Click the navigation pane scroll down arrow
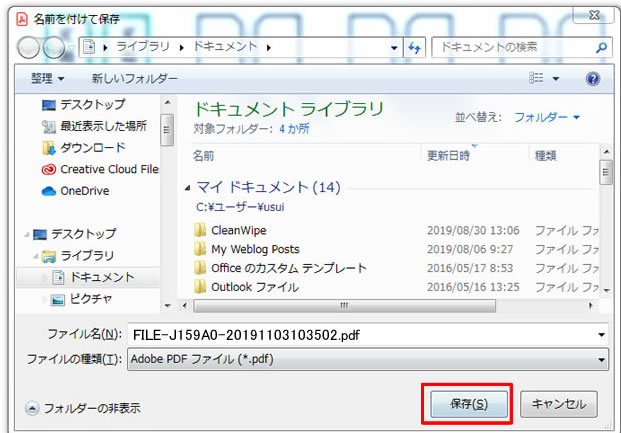This screenshot has height=433, width=621. (168, 305)
